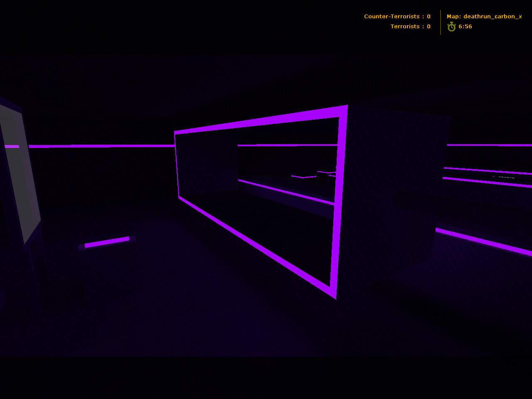Select the Terrorists score label

pos(405,27)
